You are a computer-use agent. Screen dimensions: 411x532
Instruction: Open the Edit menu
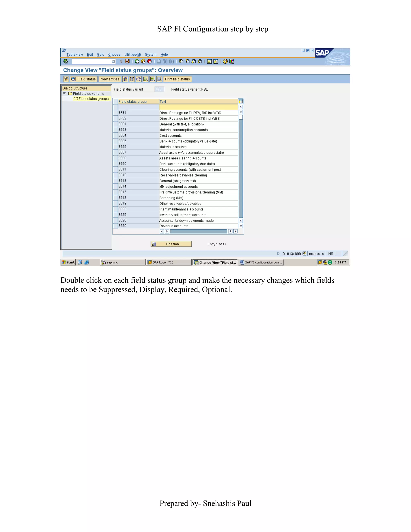90,55
